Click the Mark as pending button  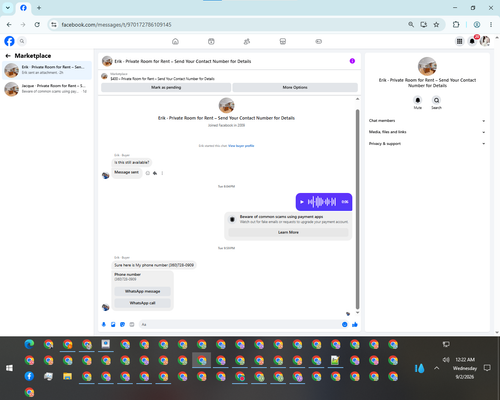pyautogui.click(x=166, y=87)
